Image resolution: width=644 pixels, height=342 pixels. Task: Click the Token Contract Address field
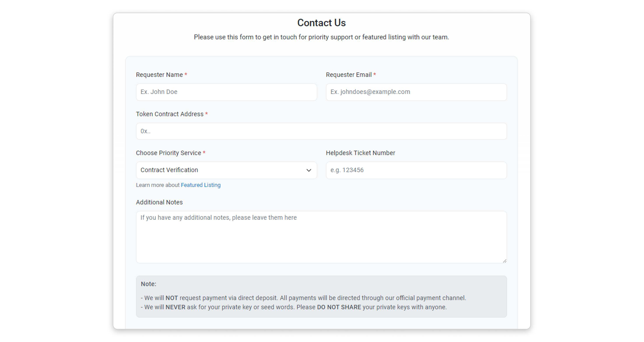point(321,131)
